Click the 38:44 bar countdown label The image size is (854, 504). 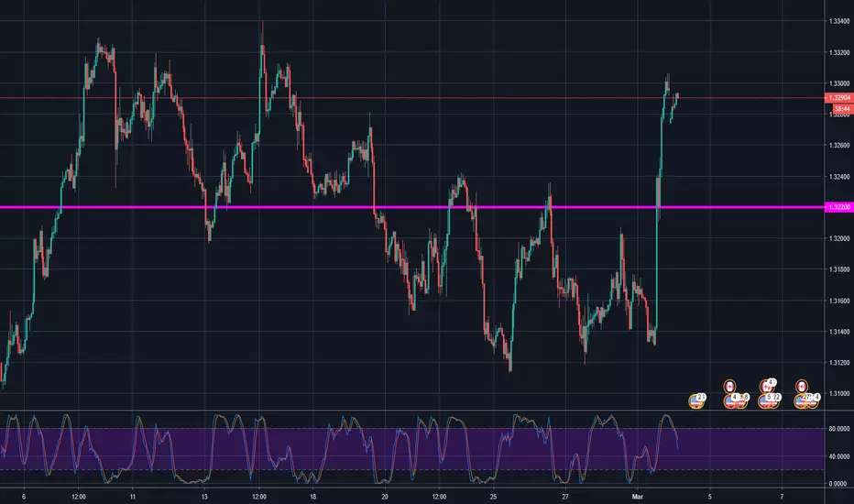(x=841, y=109)
